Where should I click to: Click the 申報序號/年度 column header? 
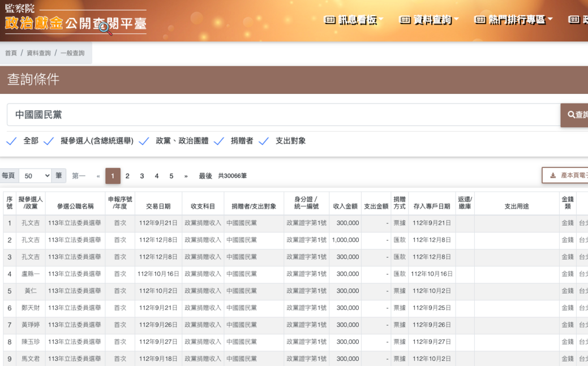tap(120, 203)
